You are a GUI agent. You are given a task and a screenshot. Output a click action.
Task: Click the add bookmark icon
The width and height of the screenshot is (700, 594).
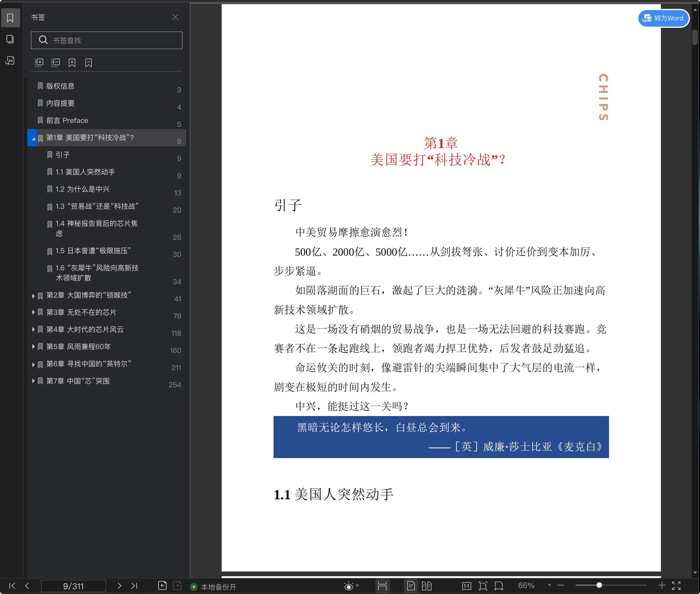point(72,63)
